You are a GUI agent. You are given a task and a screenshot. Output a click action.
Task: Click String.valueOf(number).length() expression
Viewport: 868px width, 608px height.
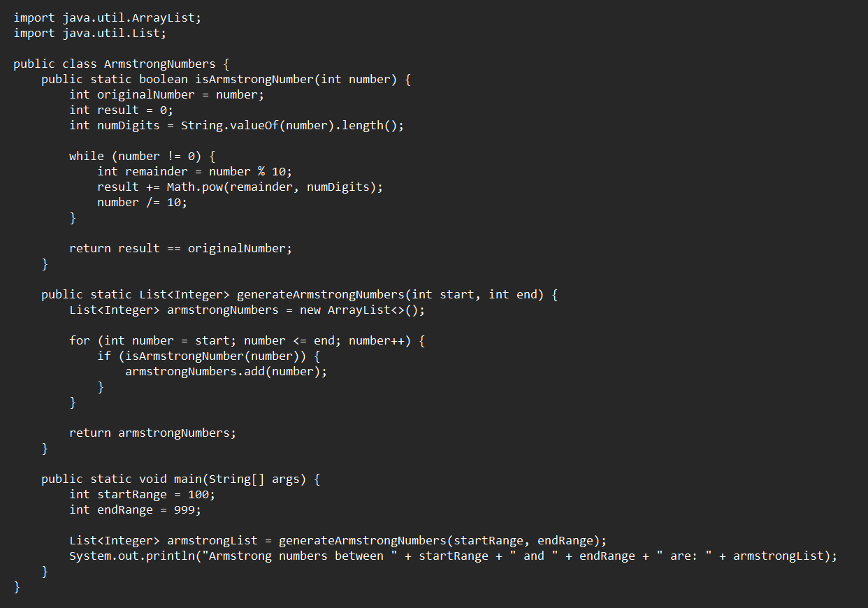pyautogui.click(x=292, y=125)
